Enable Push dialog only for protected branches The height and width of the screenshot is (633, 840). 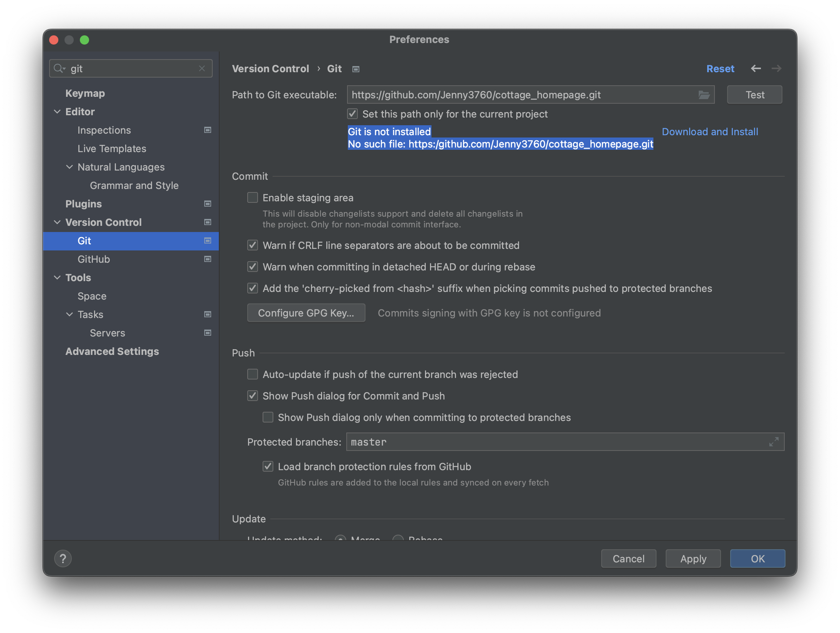268,418
